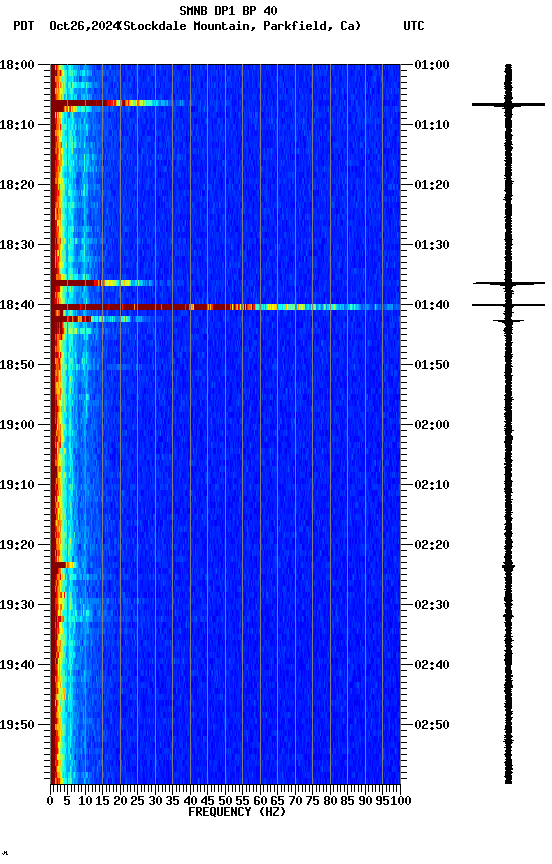Image resolution: width=552 pixels, height=864 pixels.
Task: Click the 19:20 PDT time label
Action: [17, 545]
